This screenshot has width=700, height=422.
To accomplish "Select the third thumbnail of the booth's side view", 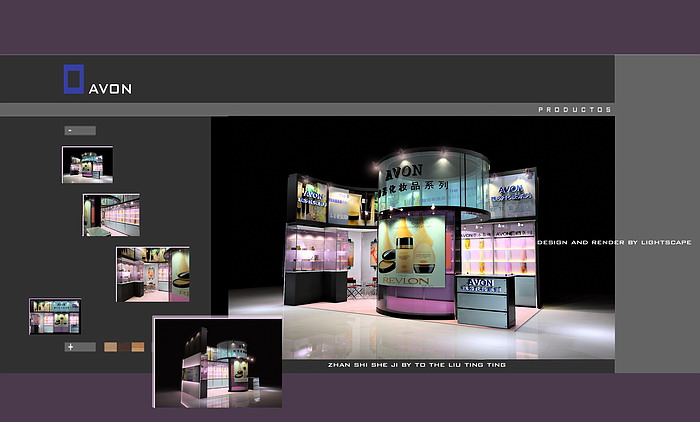I will pyautogui.click(x=153, y=274).
